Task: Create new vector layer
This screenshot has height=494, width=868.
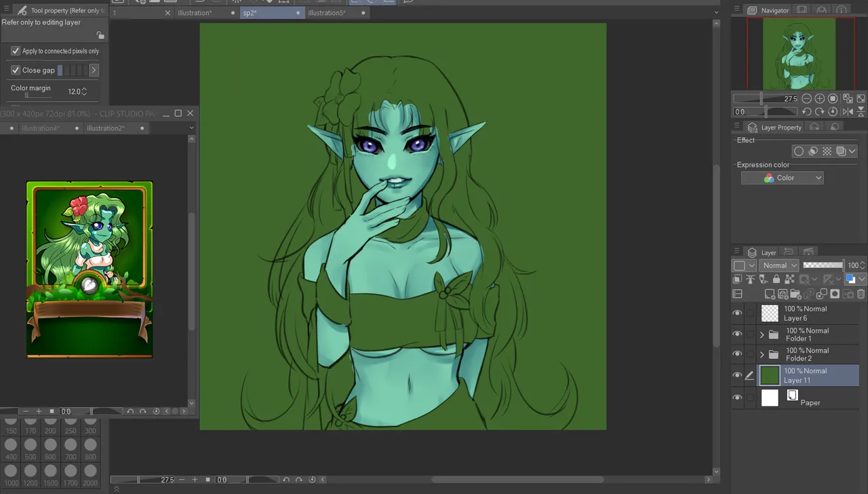Action: 783,294
